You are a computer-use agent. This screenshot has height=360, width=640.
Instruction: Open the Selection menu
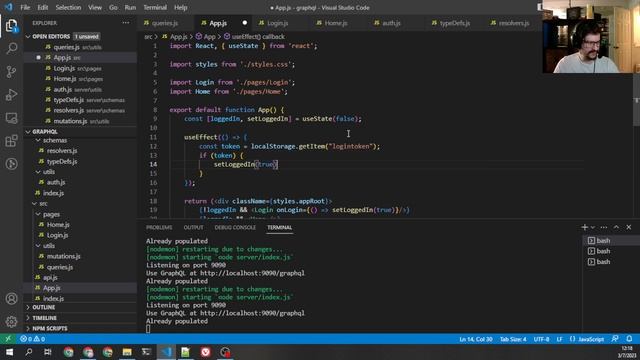(x=68, y=7)
